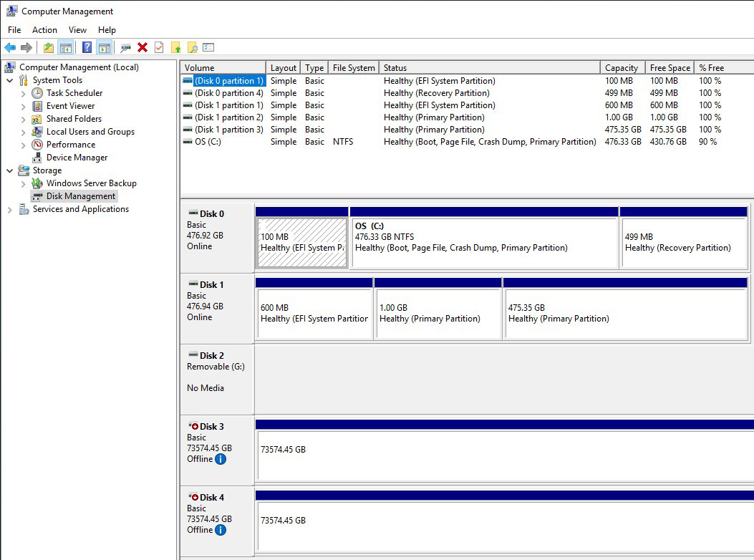
Task: Open the Action menu
Action: coord(44,30)
